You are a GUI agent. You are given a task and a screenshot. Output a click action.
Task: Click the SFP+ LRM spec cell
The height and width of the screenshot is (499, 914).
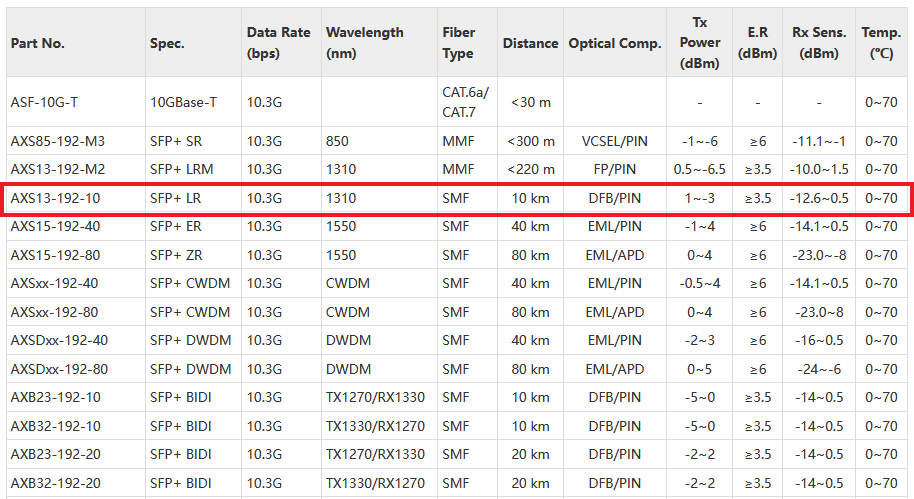pos(181,169)
